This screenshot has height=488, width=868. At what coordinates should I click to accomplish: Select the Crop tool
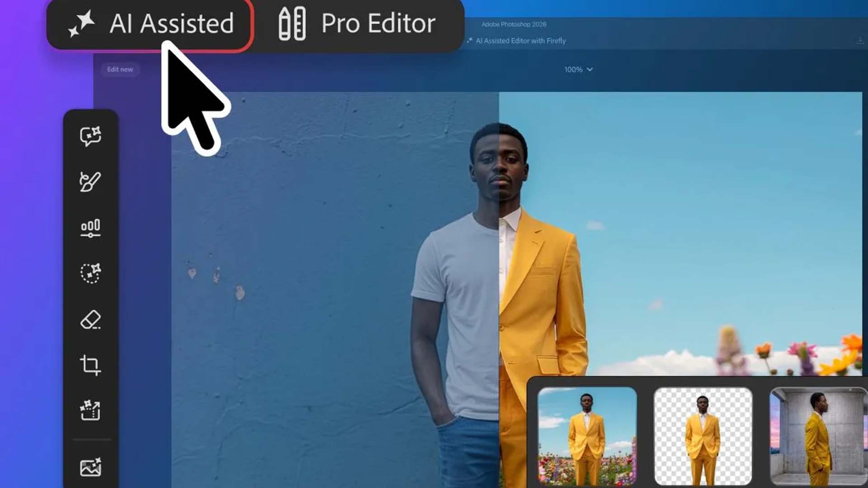click(90, 365)
